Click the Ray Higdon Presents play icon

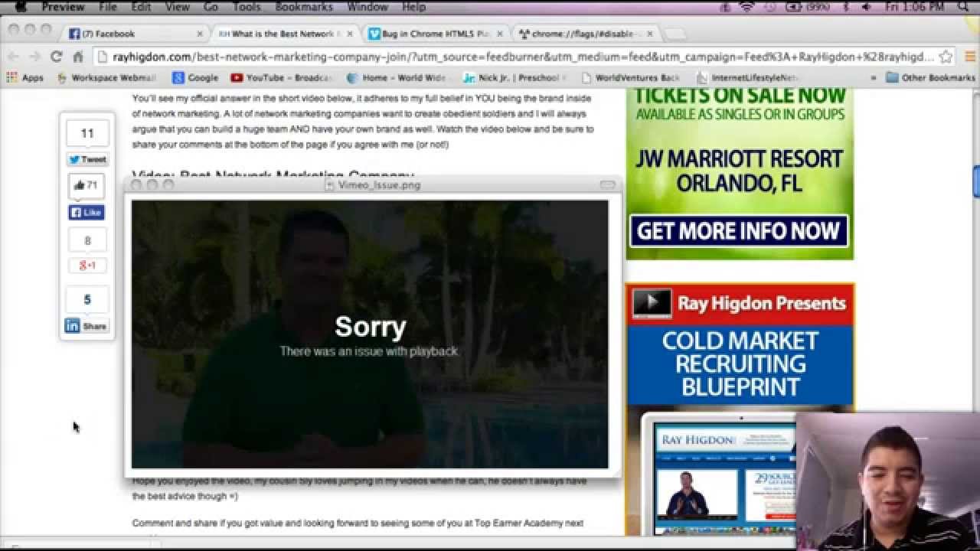pos(652,302)
